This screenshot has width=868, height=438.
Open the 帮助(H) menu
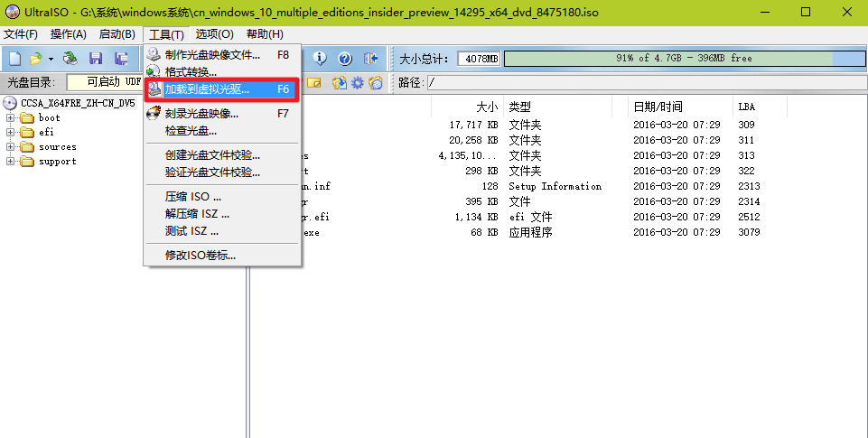(x=265, y=34)
